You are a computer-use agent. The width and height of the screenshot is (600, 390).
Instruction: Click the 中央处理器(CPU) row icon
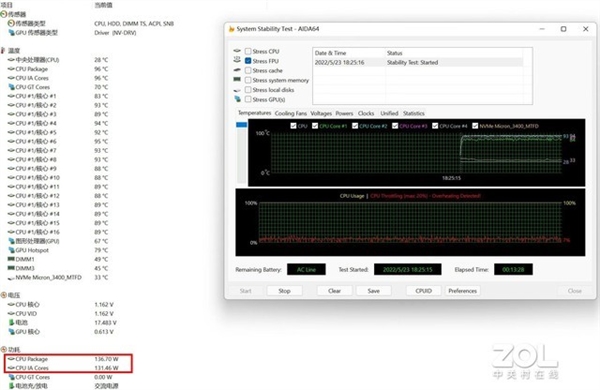click(x=11, y=59)
